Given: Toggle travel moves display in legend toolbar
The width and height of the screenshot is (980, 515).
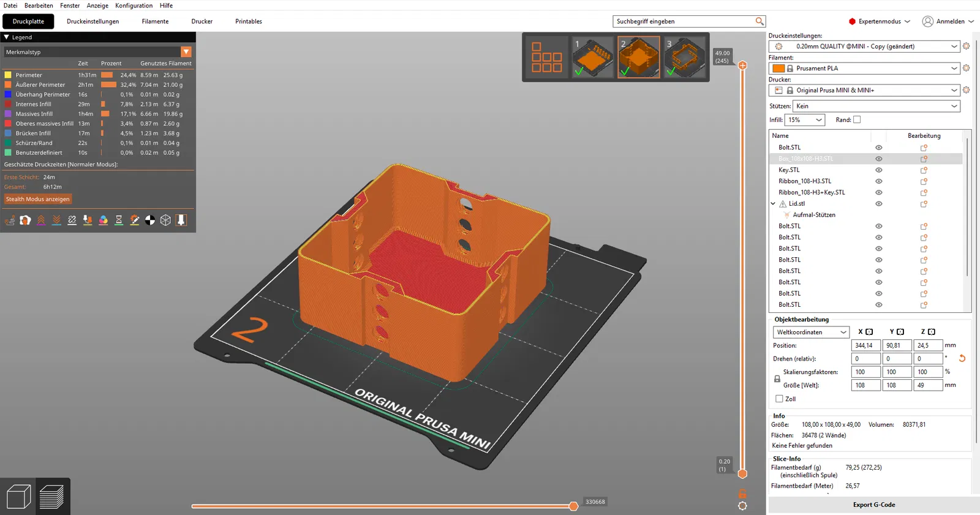Looking at the screenshot, I should tap(10, 220).
